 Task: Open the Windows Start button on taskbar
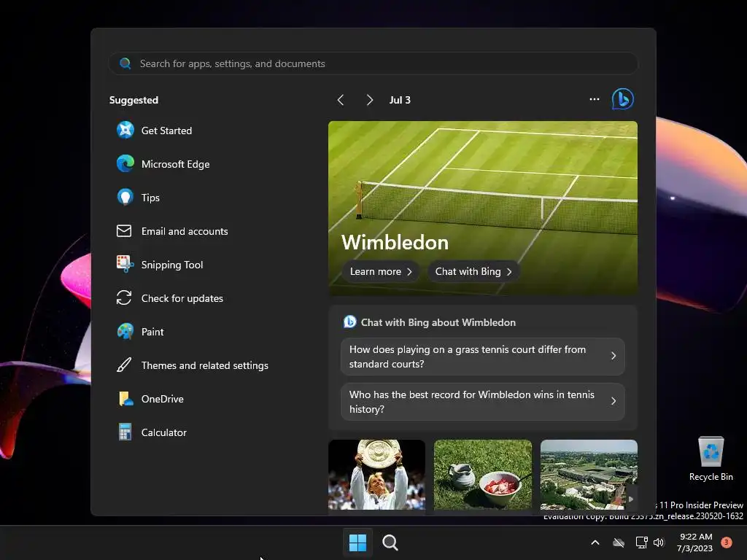(357, 542)
